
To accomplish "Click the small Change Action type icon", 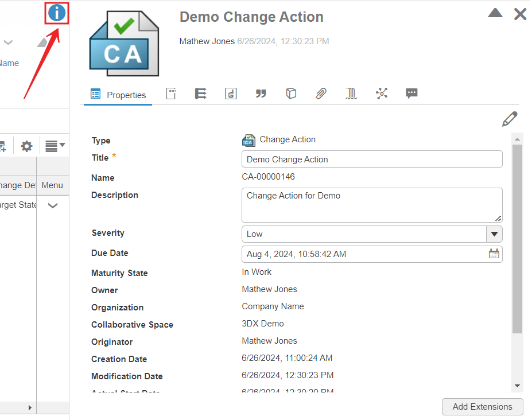I will point(248,140).
